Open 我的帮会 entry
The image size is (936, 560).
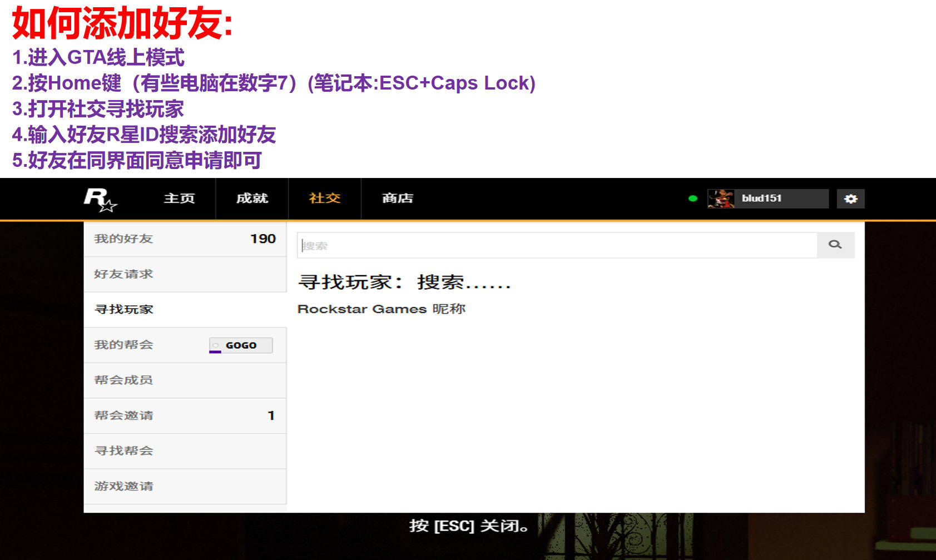185,345
